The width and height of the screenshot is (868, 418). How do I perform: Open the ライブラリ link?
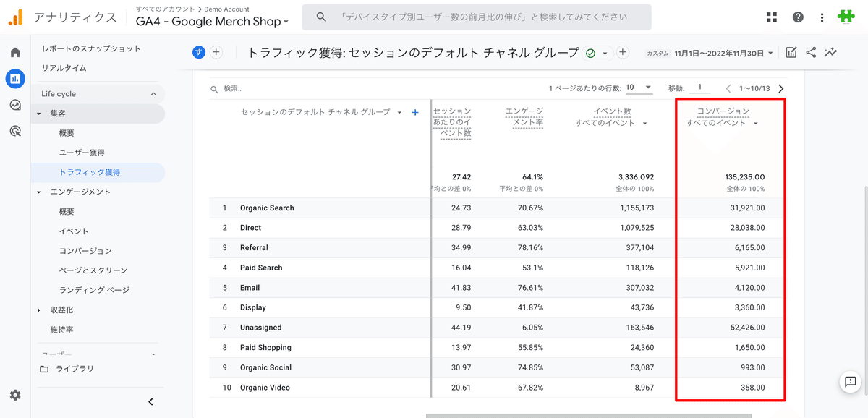pyautogui.click(x=76, y=369)
